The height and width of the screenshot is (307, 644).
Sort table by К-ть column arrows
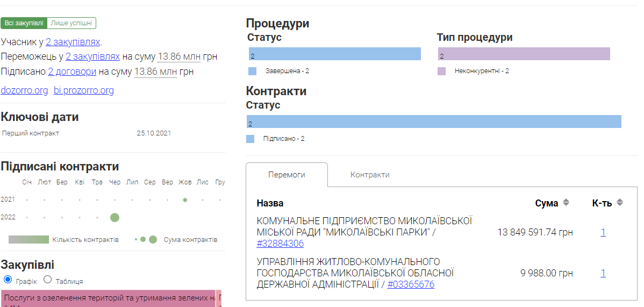tap(620, 203)
